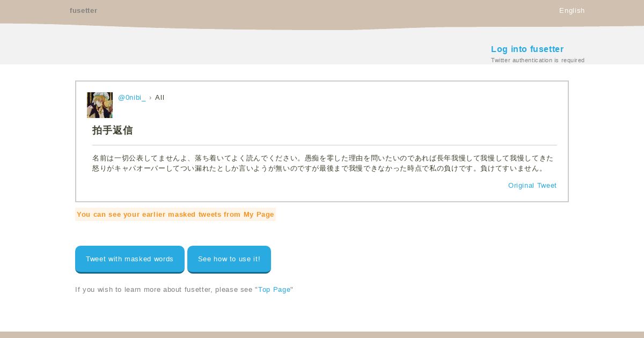Click the Twitter authentication is required note
The height and width of the screenshot is (338, 644).
(538, 60)
